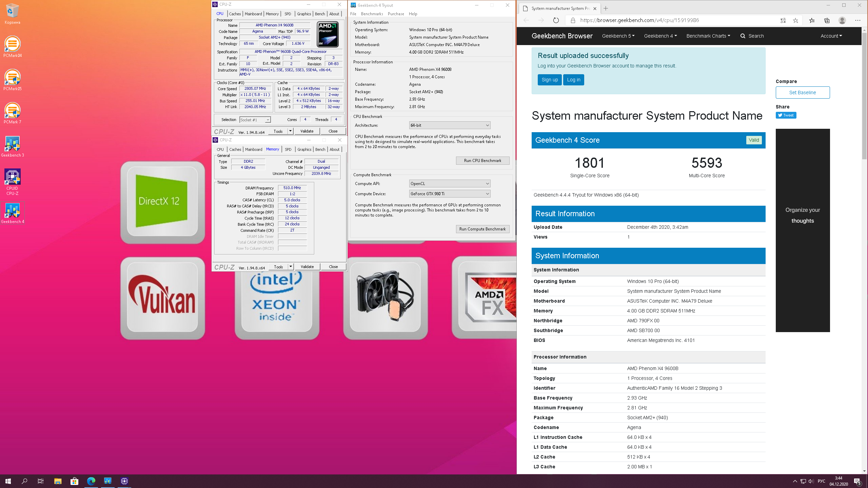Image resolution: width=868 pixels, height=488 pixels.
Task: Click the Organize your thoughts ad
Action: pos(803,230)
